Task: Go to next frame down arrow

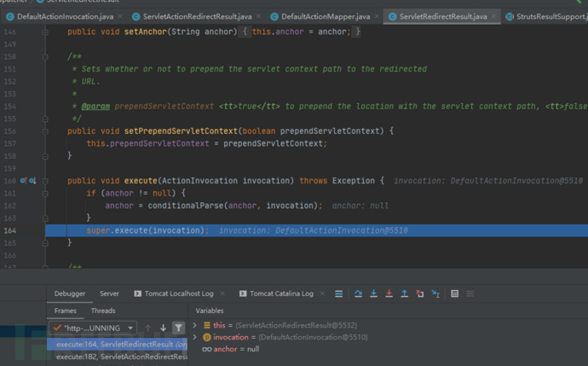Action: click(163, 328)
